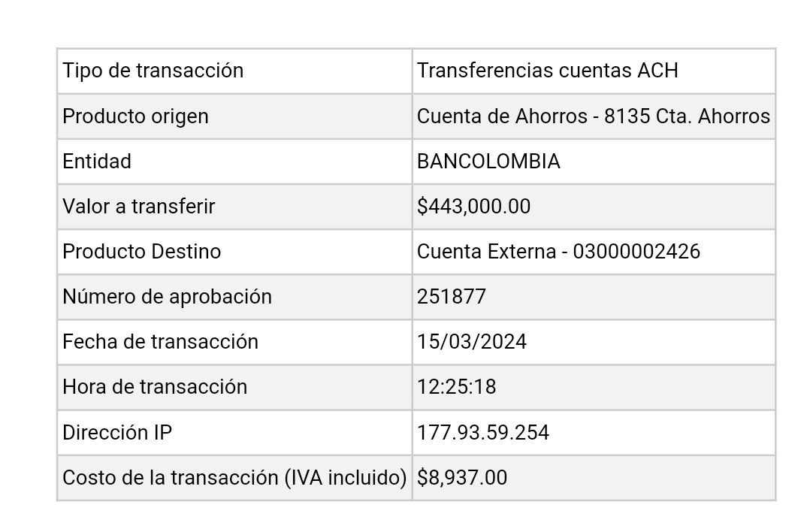Select the date 15/03/2024
This screenshot has width=810, height=532.
(x=472, y=342)
